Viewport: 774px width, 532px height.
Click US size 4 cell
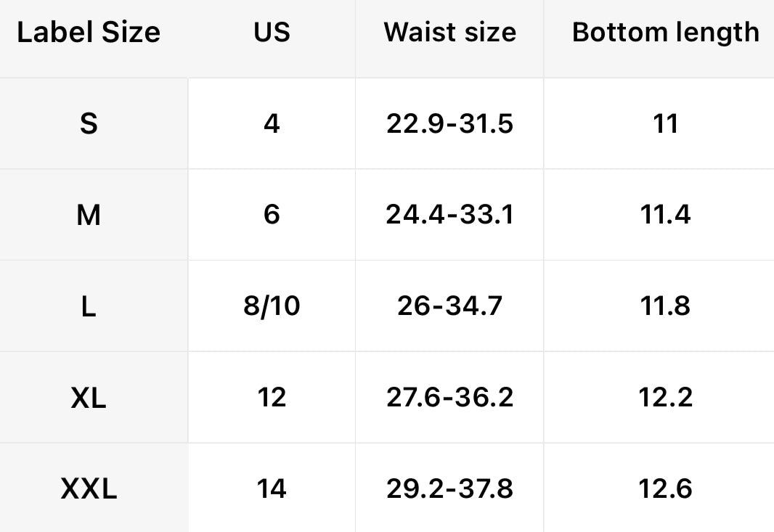click(272, 124)
